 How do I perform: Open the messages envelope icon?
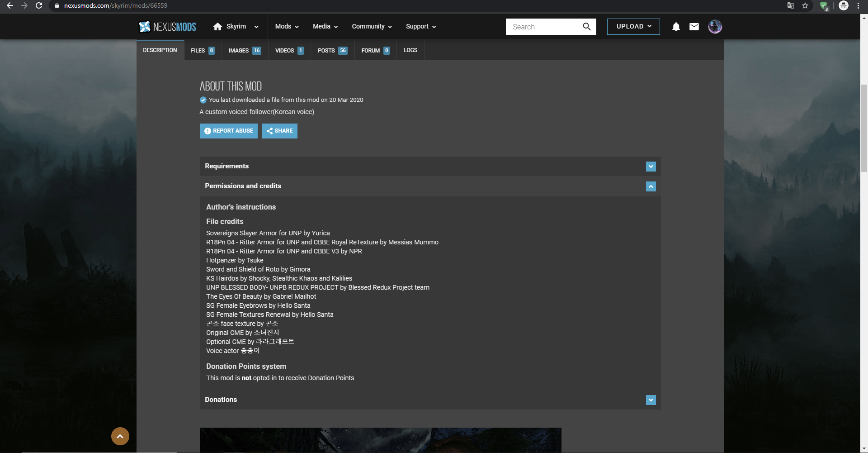pos(694,27)
